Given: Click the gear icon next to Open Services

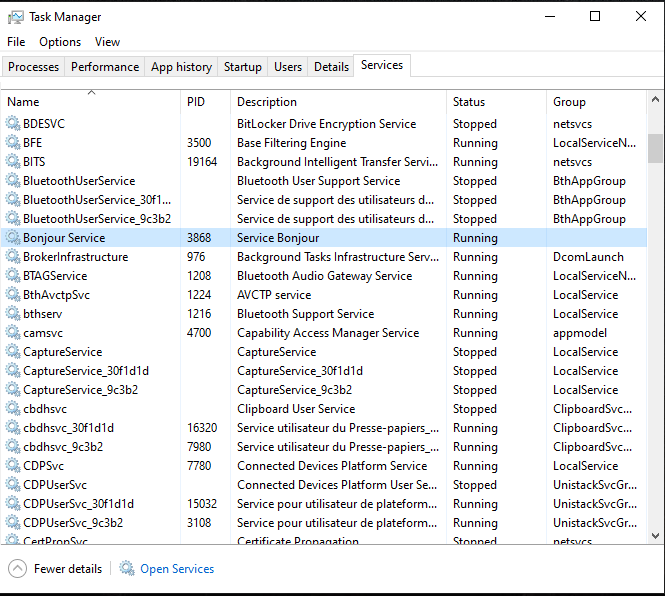Looking at the screenshot, I should coord(127,568).
